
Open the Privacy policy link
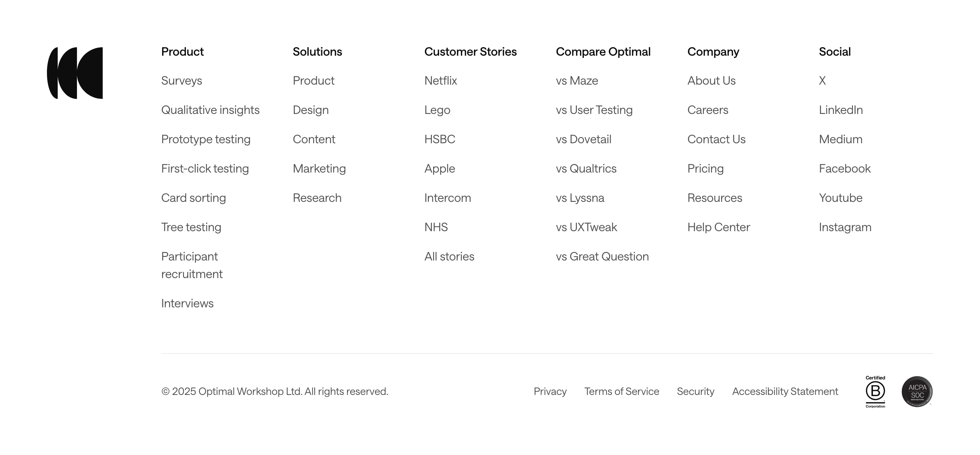pos(550,392)
